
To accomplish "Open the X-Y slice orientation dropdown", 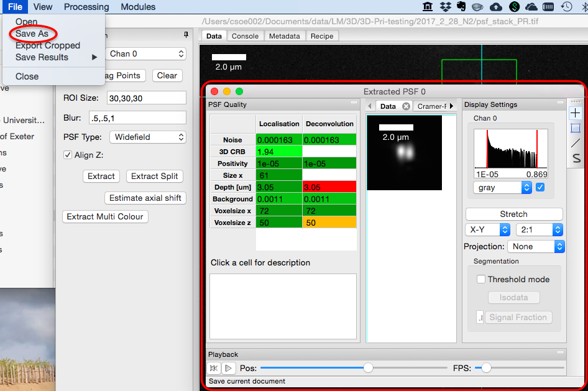I will tap(488, 230).
